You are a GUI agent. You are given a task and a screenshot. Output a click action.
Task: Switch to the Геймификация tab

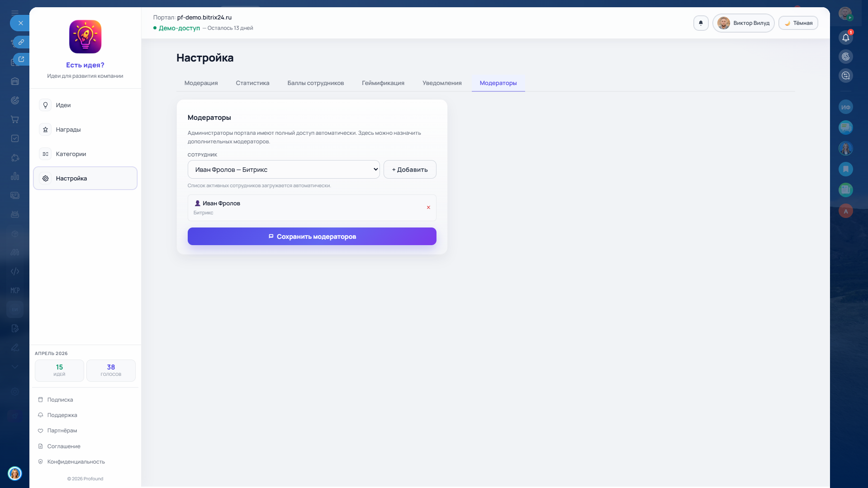coord(383,83)
